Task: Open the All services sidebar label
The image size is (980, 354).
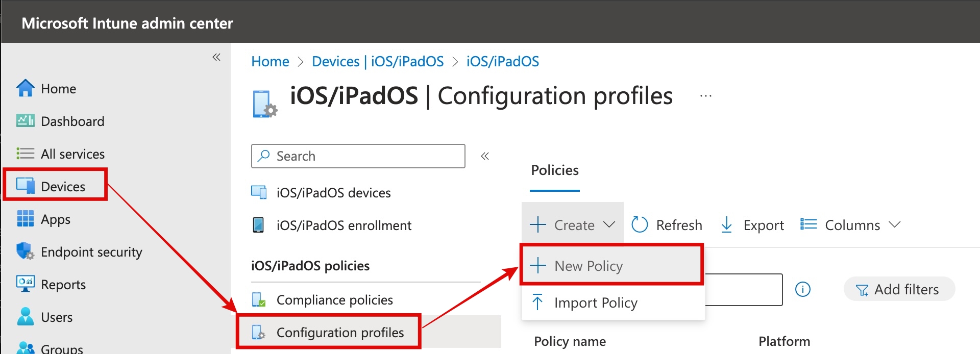Action: click(x=72, y=154)
